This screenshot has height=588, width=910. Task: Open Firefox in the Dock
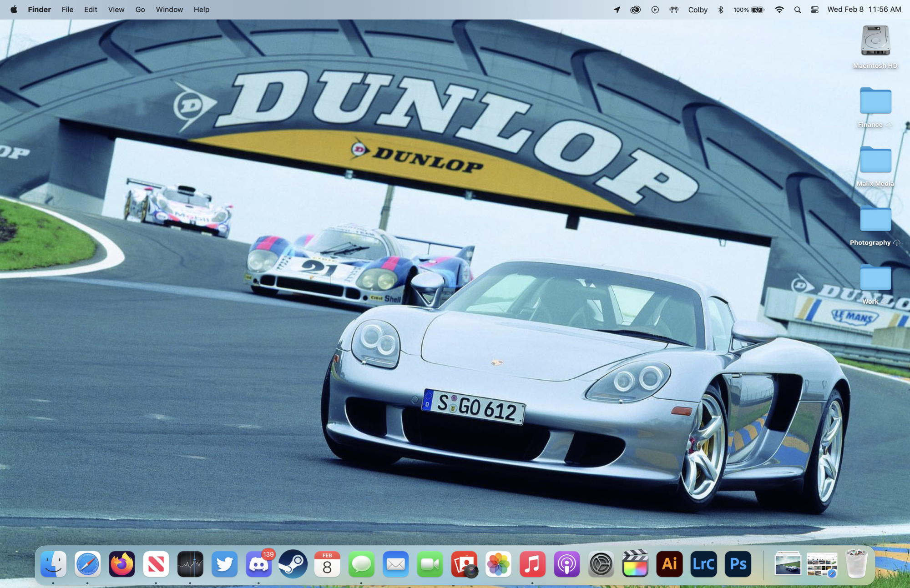[122, 564]
